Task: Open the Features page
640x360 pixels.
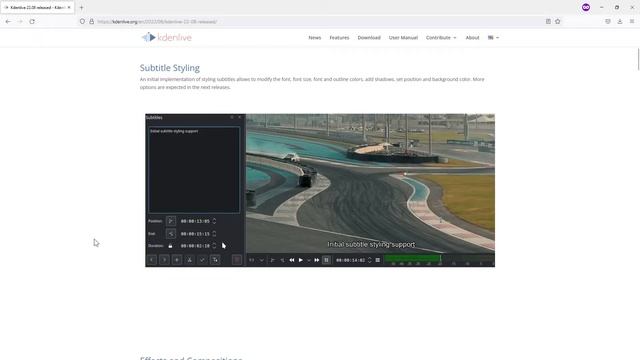Action: (x=339, y=38)
